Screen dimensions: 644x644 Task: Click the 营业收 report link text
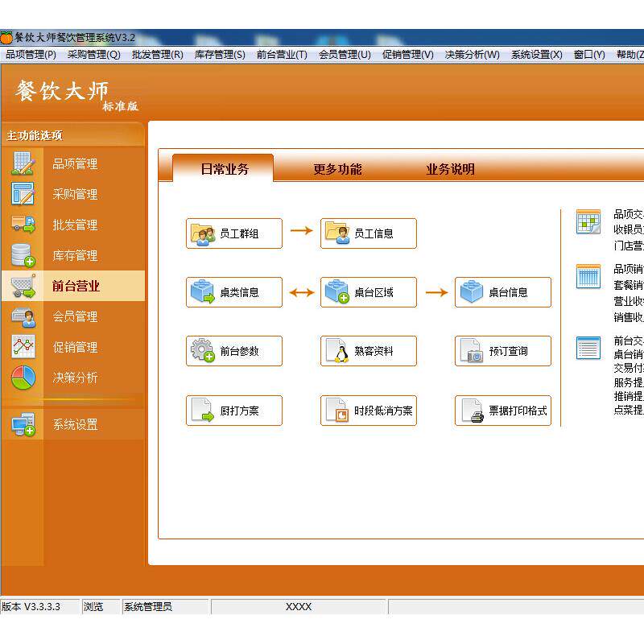tap(629, 301)
